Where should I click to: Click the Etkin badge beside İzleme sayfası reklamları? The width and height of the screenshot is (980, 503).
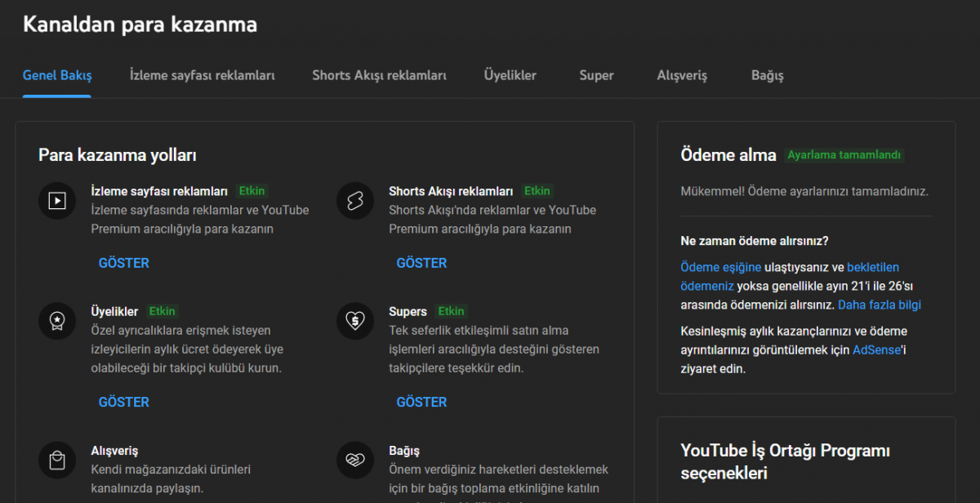pos(252,191)
